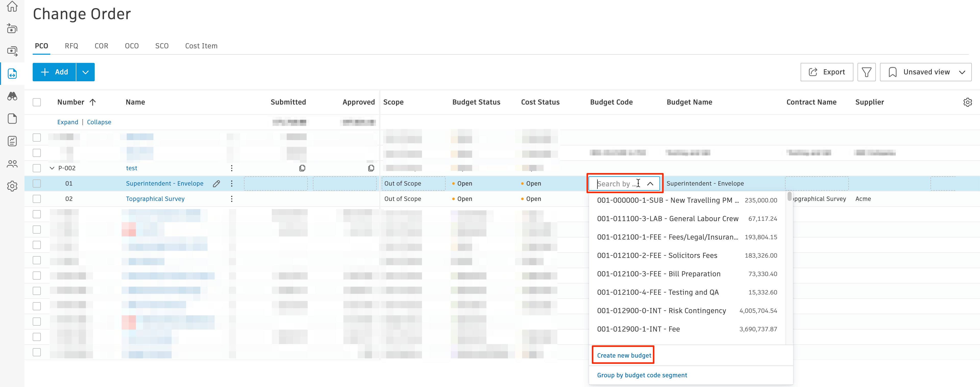Click the filter funnel icon
This screenshot has width=980, height=387.
pyautogui.click(x=866, y=72)
